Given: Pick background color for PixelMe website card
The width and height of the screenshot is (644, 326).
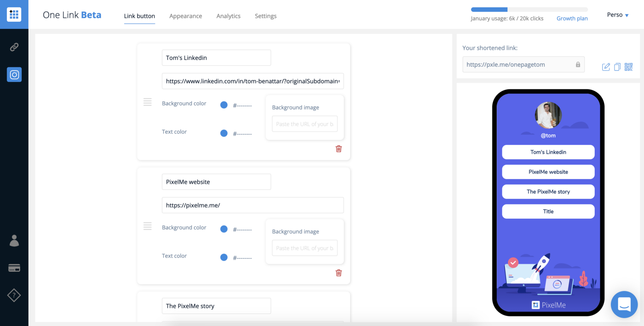Looking at the screenshot, I should [224, 229].
